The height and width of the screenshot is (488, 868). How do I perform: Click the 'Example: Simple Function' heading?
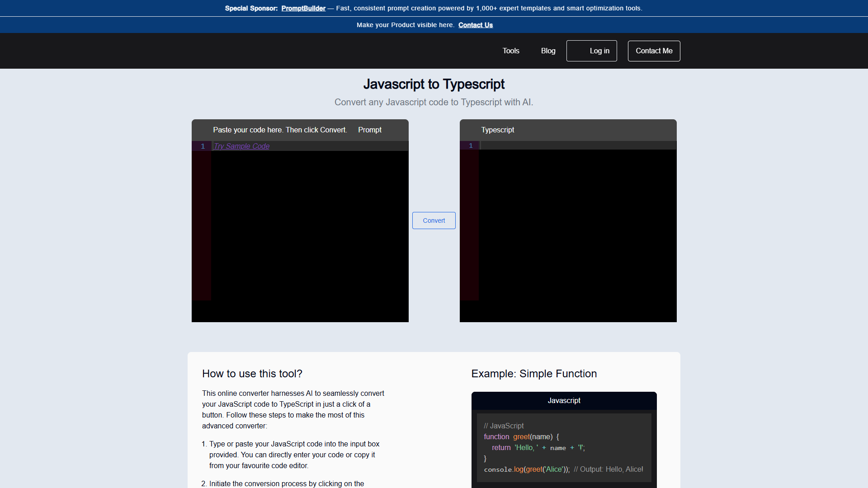[534, 374]
